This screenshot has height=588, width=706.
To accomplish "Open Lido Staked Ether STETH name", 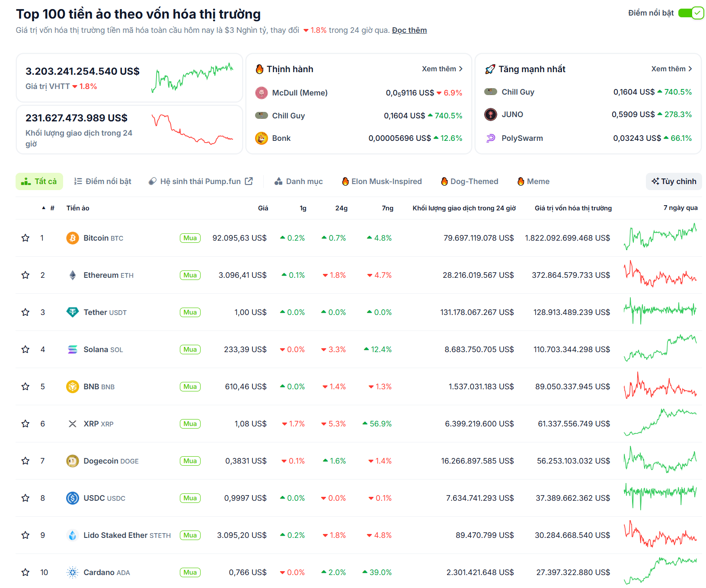I will (127, 535).
